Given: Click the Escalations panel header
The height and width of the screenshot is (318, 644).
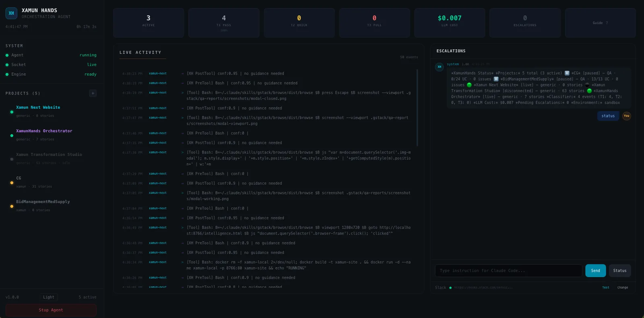Looking at the screenshot, I should point(451,51).
